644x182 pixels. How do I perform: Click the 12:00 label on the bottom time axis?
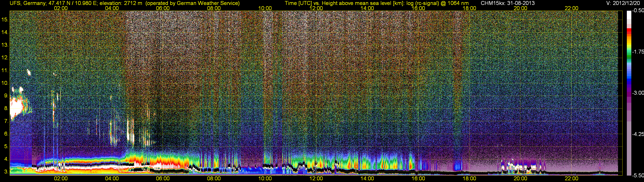pyautogui.click(x=316, y=179)
